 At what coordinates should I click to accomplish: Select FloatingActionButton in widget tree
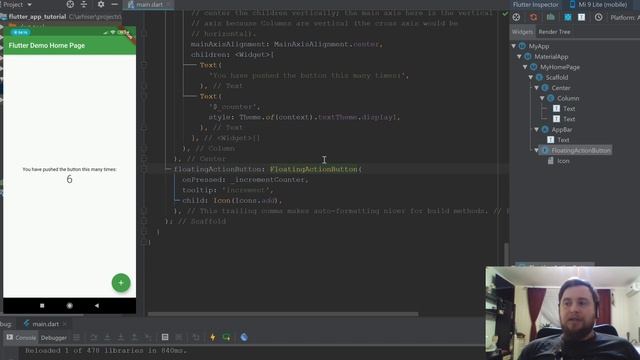click(581, 150)
